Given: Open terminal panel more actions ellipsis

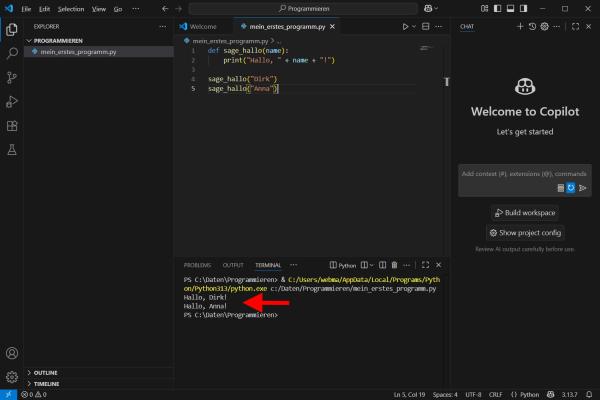Looking at the screenshot, I should tap(406, 265).
